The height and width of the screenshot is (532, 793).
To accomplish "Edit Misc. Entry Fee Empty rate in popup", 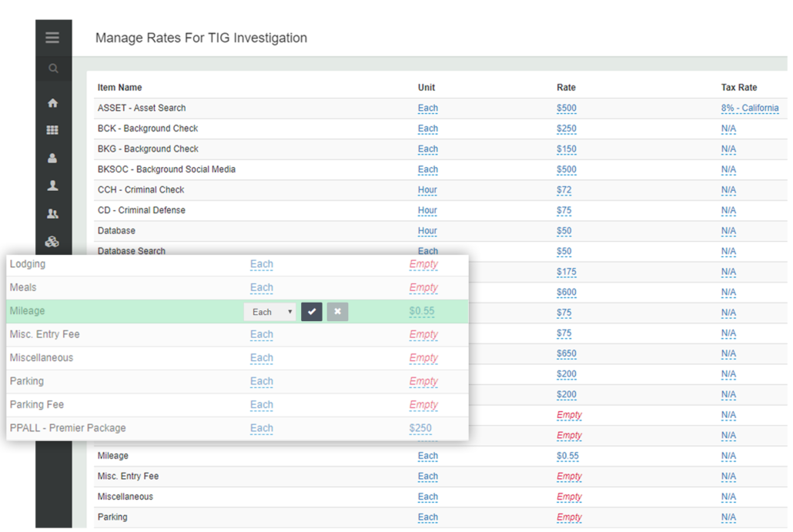I will pos(423,335).
